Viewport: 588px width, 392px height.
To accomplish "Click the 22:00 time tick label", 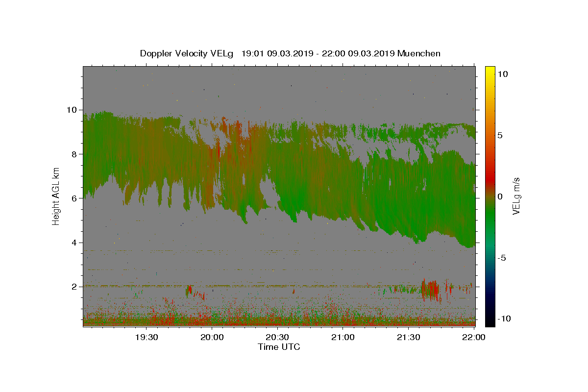I will coord(474,337).
